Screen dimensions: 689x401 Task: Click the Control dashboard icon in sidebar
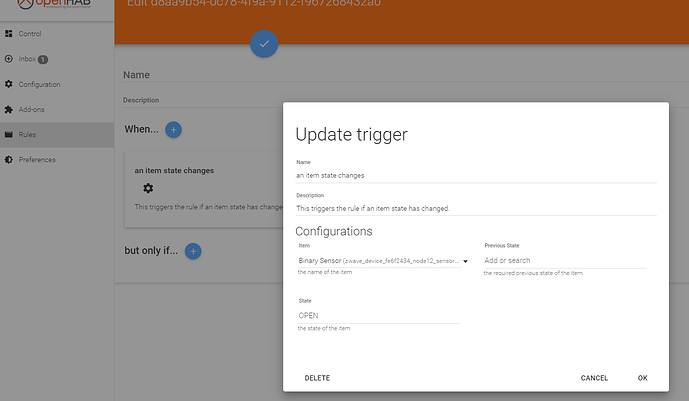coord(9,34)
